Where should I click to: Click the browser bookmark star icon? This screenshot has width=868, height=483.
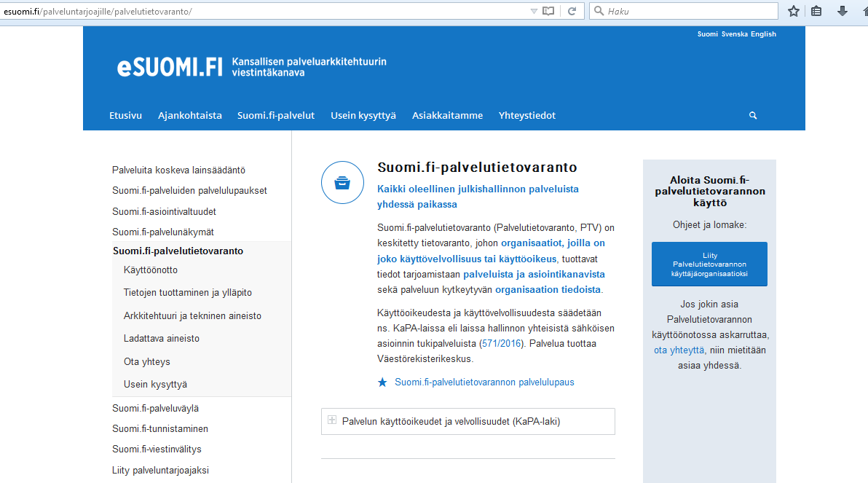(x=793, y=11)
